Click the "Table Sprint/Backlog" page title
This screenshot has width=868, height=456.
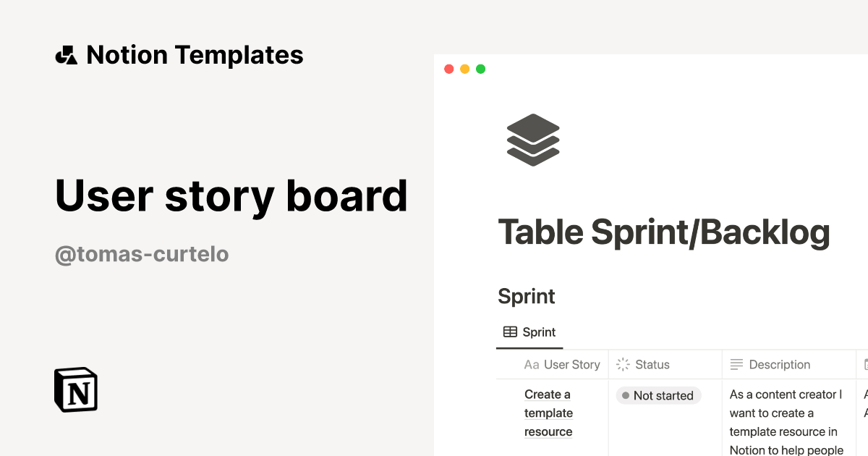663,233
